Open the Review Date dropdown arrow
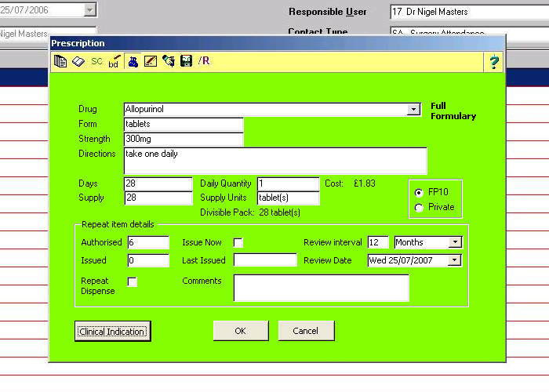 (454, 260)
